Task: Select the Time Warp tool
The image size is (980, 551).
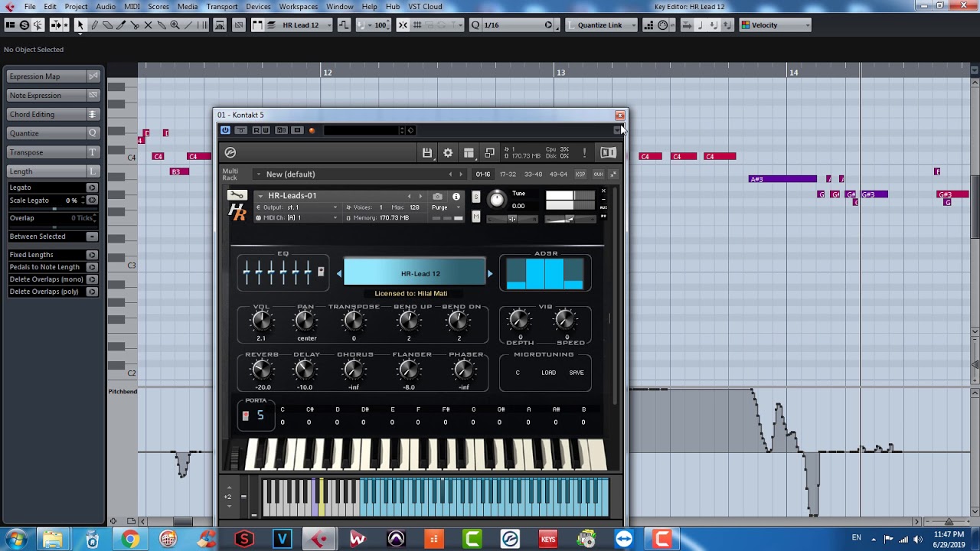Action: pos(203,25)
